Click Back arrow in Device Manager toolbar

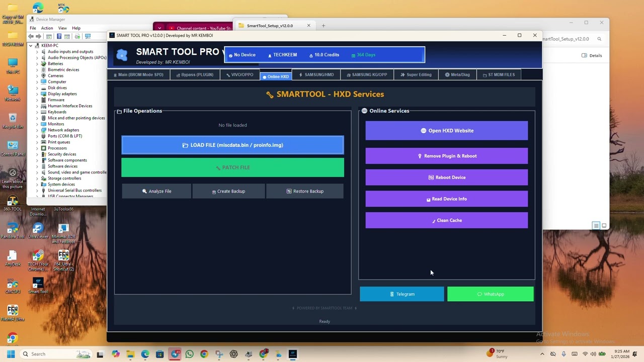31,36
